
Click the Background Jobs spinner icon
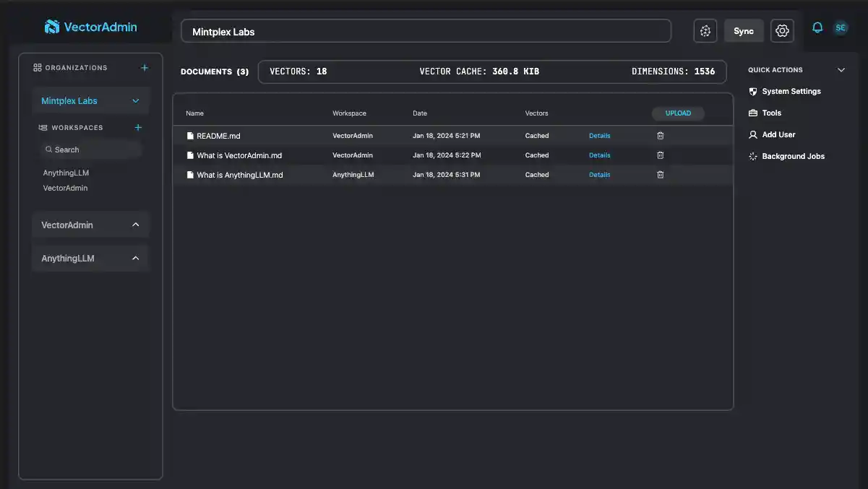tap(752, 156)
